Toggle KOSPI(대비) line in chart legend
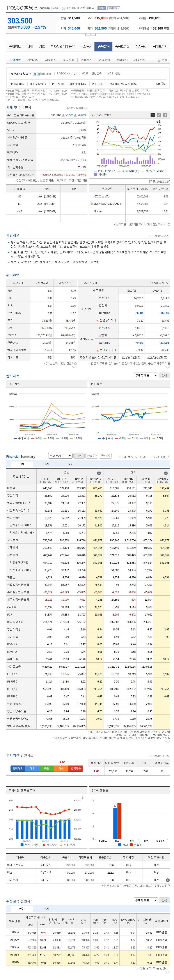 tap(128, 171)
